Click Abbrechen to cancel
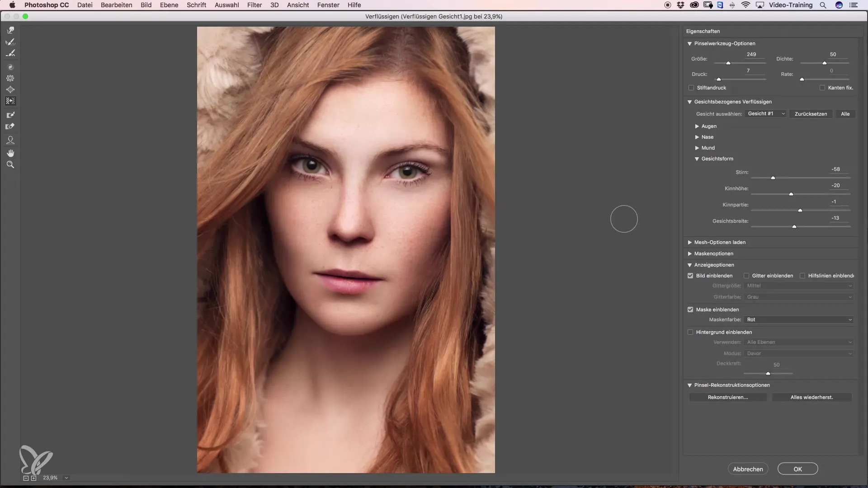Screen dimensions: 868x488 pos(748,469)
